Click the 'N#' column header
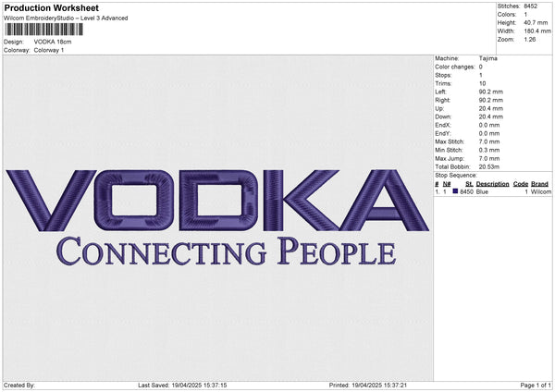555x392 pixels. [x=447, y=184]
